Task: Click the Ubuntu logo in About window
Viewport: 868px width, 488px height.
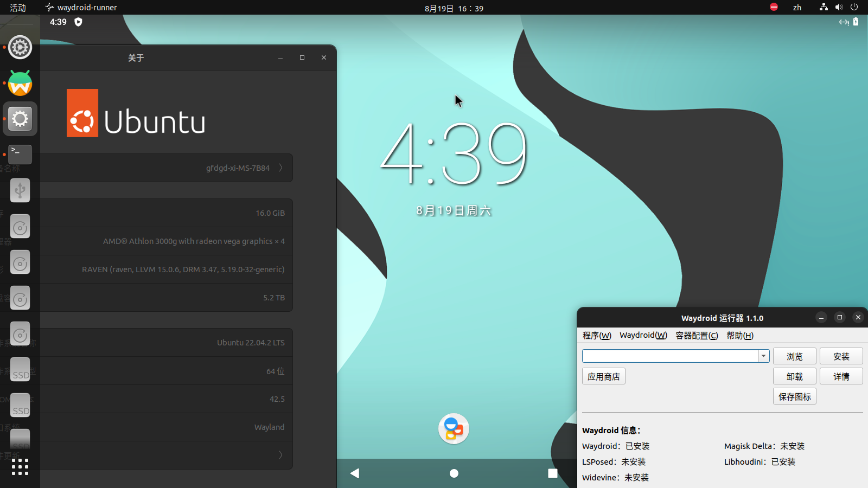Action: click(136, 113)
